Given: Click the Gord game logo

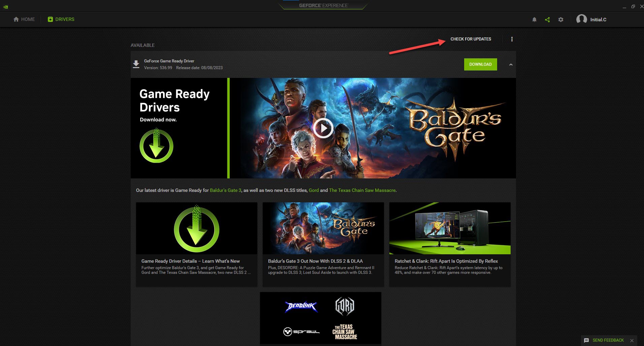Looking at the screenshot, I should (345, 307).
